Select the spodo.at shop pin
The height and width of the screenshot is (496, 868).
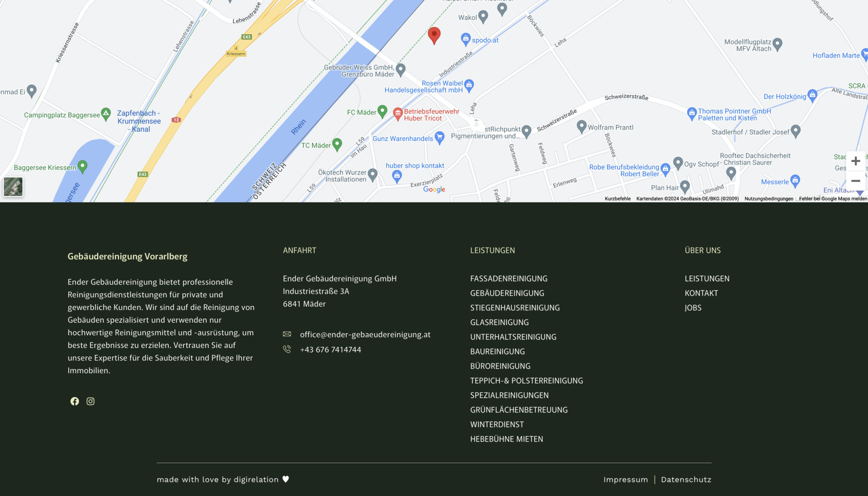466,39
